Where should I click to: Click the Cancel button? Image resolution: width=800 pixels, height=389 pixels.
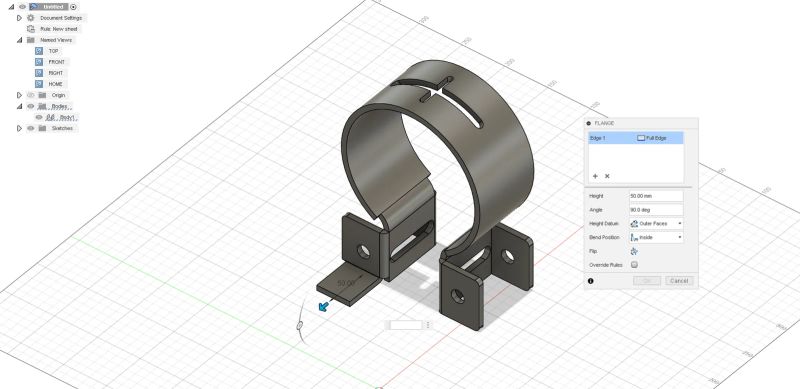[x=679, y=281]
